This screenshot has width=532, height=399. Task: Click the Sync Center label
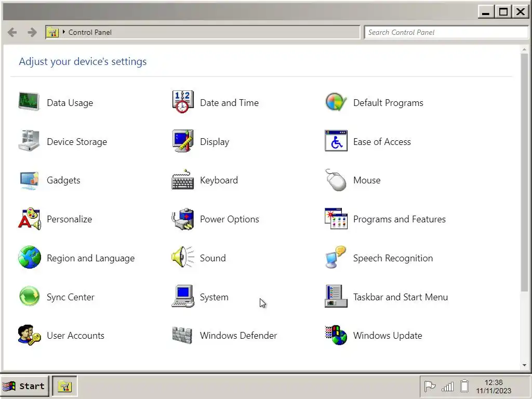point(71,297)
